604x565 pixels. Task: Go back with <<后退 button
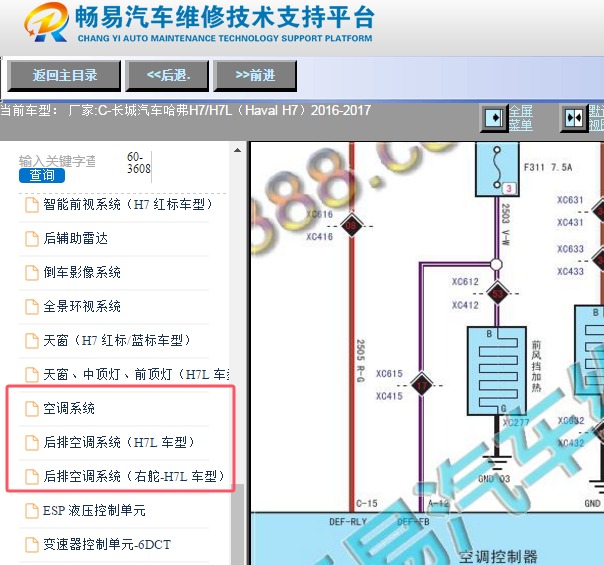pos(168,75)
